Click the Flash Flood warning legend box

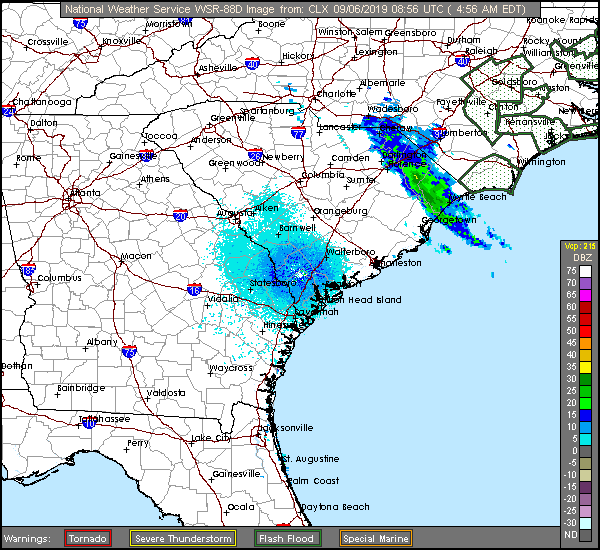point(288,538)
